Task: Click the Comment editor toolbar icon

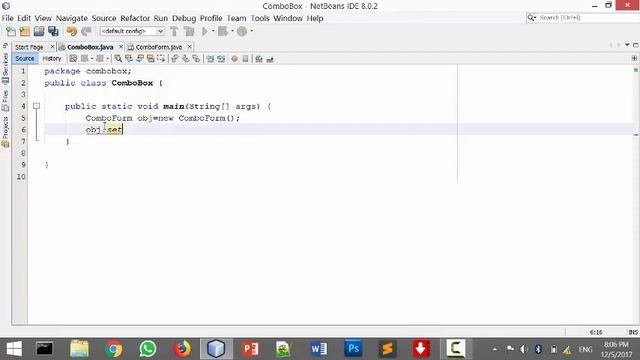Action: [x=259, y=59]
